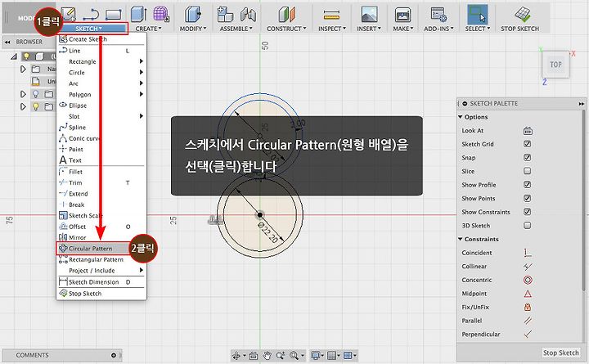Click the Zoom Window icon in the navigation bar
Image resolution: width=589 pixels, height=364 pixels.
click(x=281, y=355)
